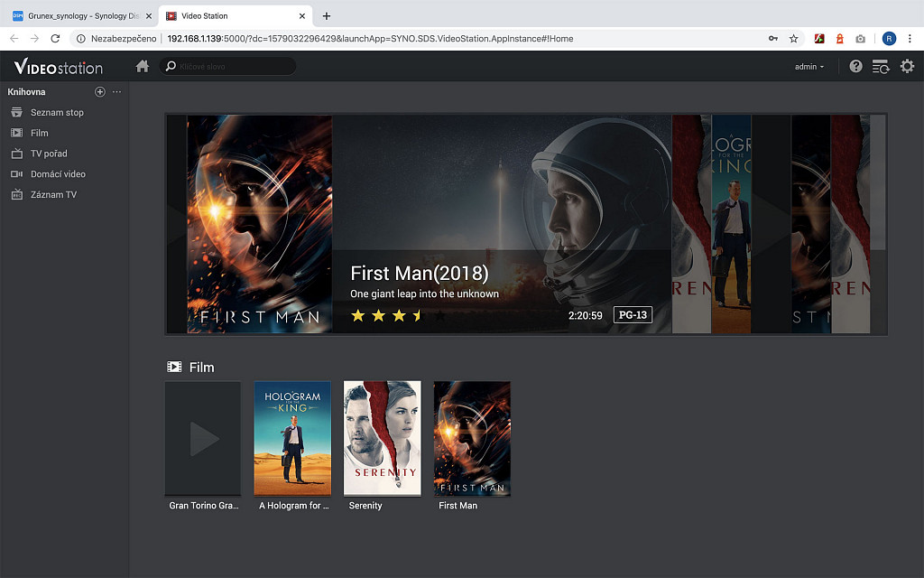
Task: Open the indexing task list icon
Action: click(x=881, y=67)
